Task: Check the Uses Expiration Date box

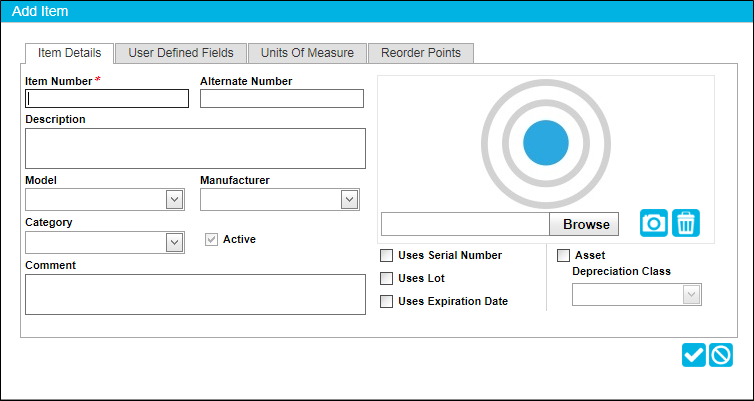Action: (386, 301)
